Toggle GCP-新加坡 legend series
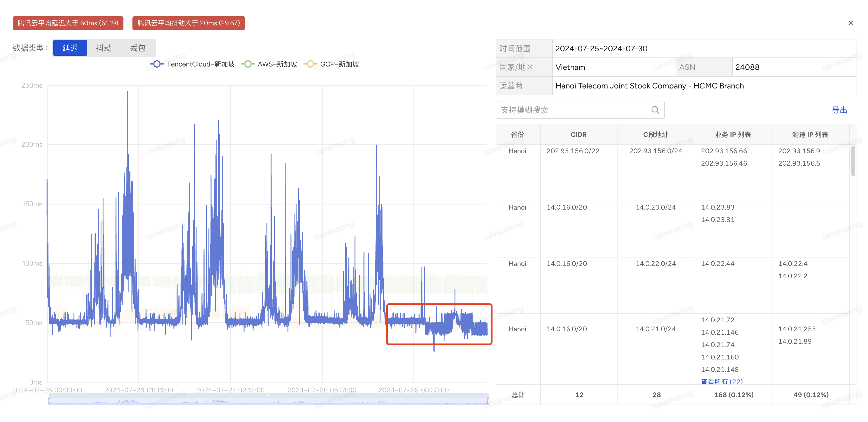This screenshot has height=422, width=868. pos(332,64)
